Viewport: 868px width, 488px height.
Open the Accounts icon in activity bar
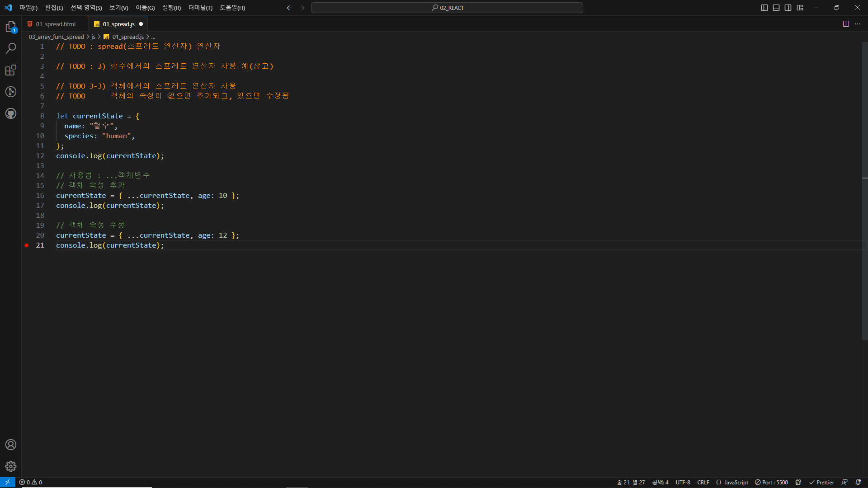tap(11, 445)
